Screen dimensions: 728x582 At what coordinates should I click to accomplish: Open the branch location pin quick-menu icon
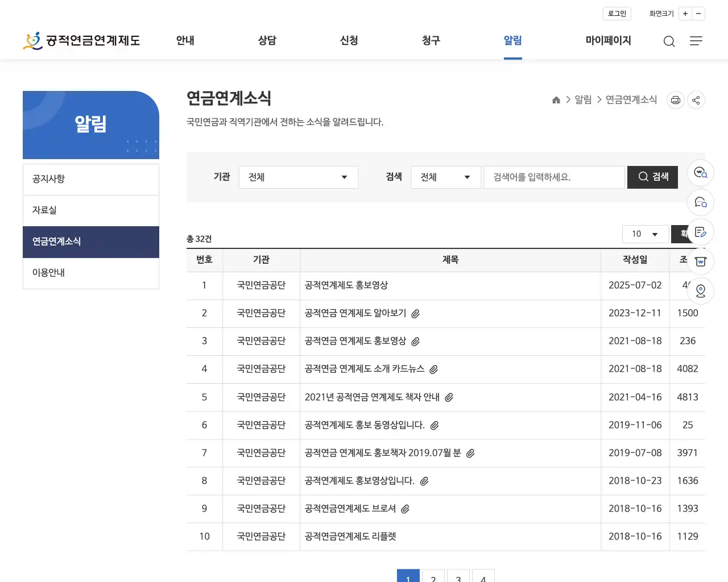point(701,290)
